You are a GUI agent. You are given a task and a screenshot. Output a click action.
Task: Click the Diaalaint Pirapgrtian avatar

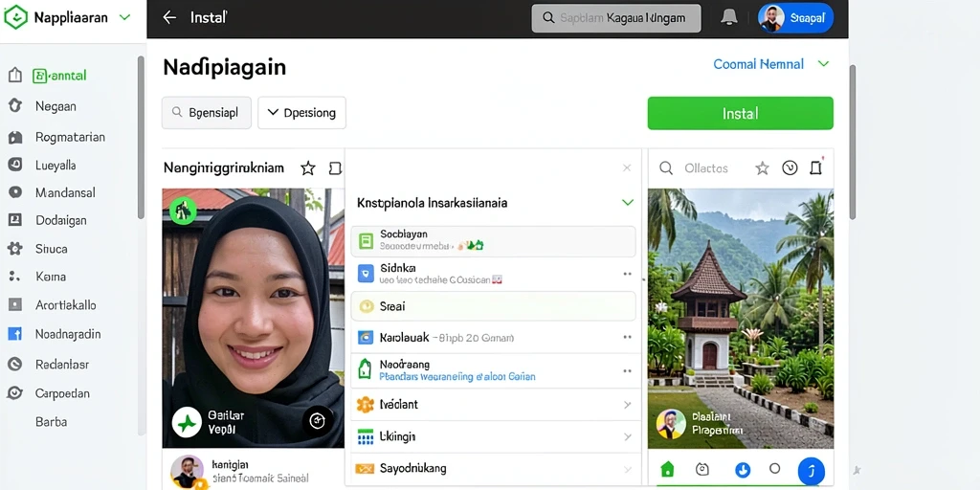tap(671, 424)
